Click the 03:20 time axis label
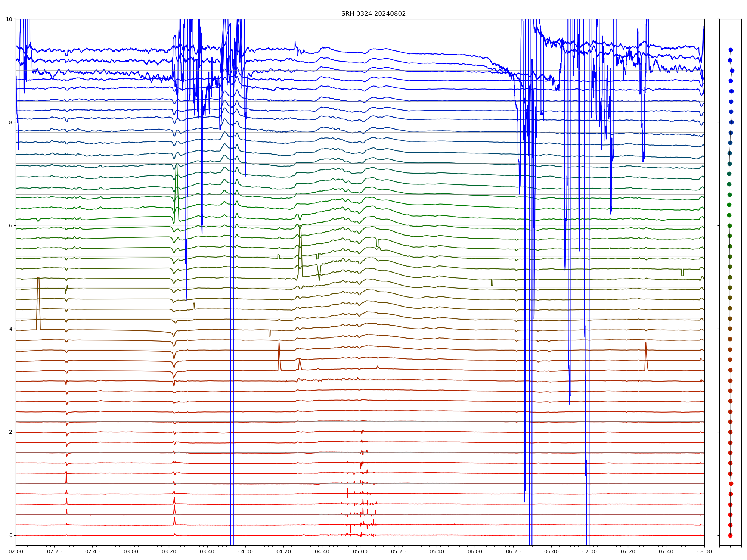Viewport: 747px width, 560px height. point(169,551)
